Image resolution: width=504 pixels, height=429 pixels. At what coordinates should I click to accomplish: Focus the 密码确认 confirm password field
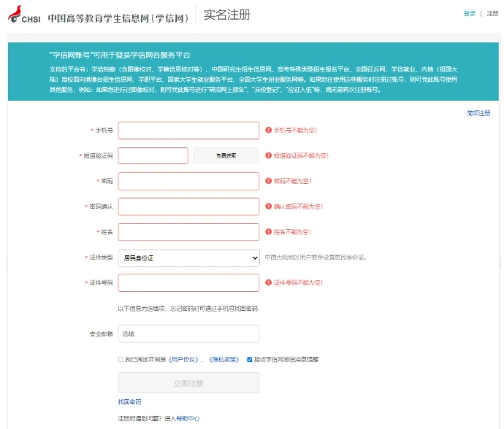188,206
